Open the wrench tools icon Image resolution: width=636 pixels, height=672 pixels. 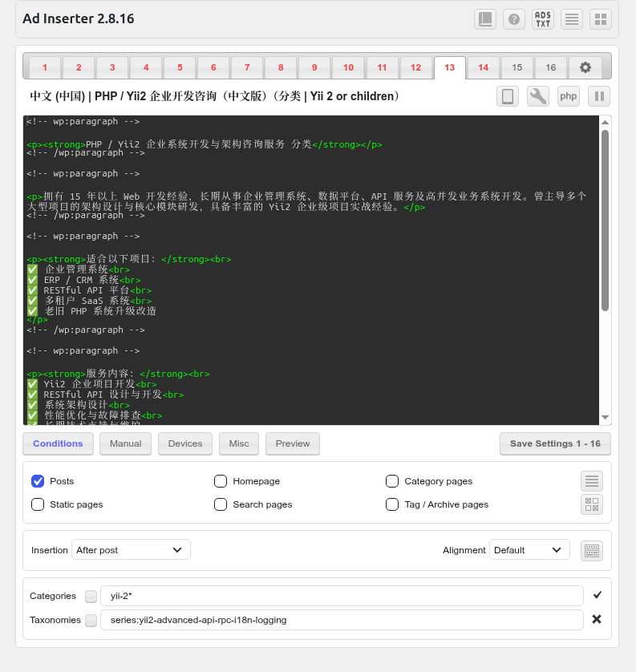click(x=538, y=96)
